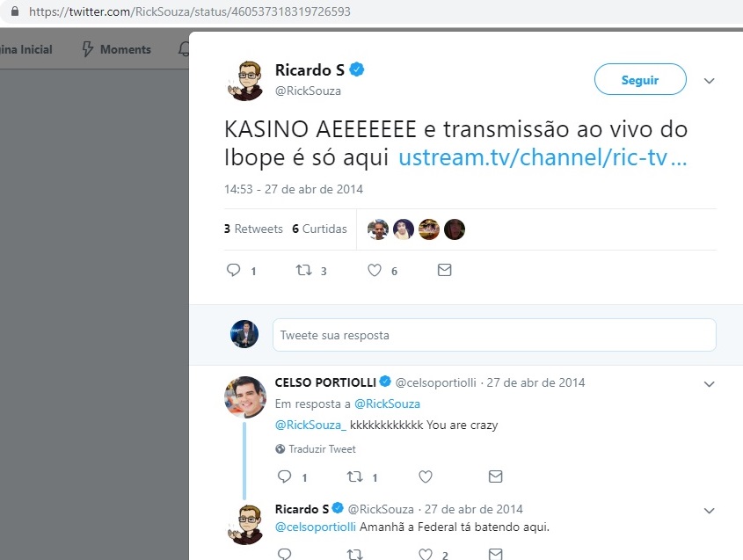Open Celso Portiolli's profile picture

coord(245,397)
